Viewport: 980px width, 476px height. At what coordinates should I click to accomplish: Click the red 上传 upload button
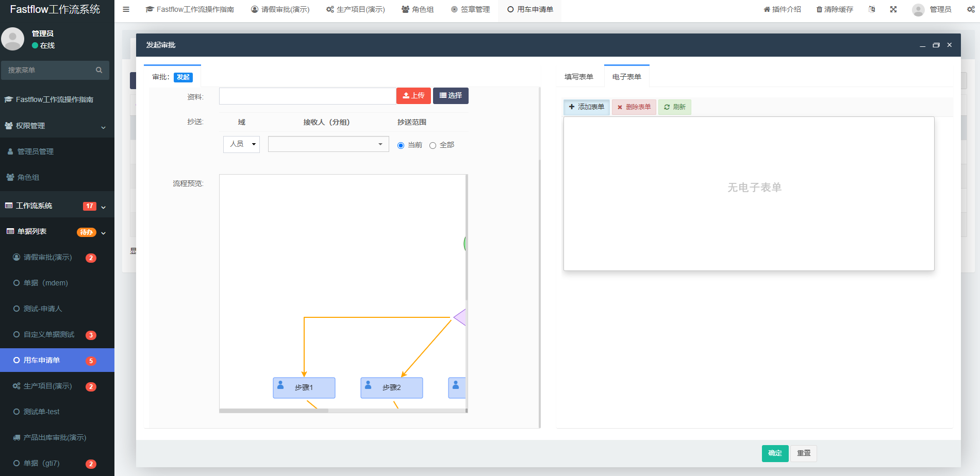point(414,96)
